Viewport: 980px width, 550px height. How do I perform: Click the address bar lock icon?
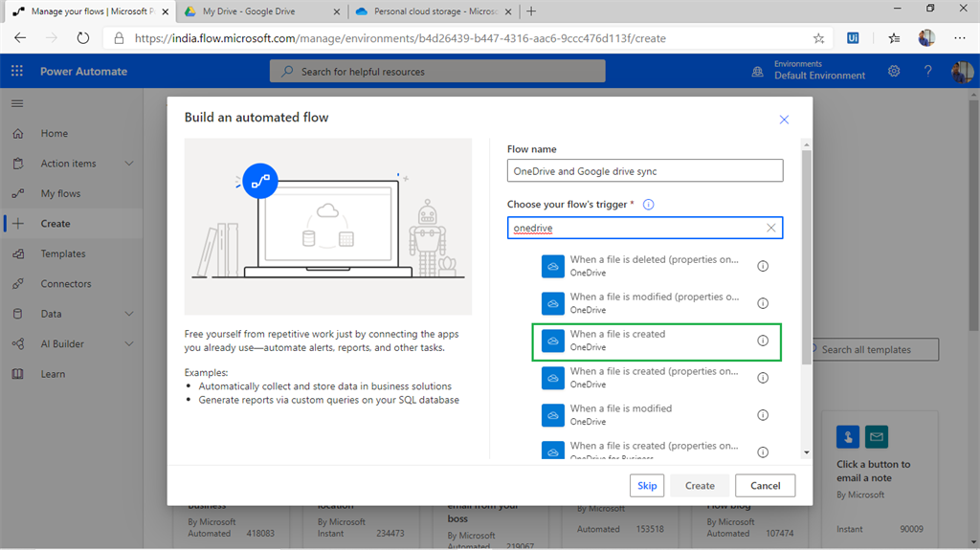pyautogui.click(x=119, y=38)
